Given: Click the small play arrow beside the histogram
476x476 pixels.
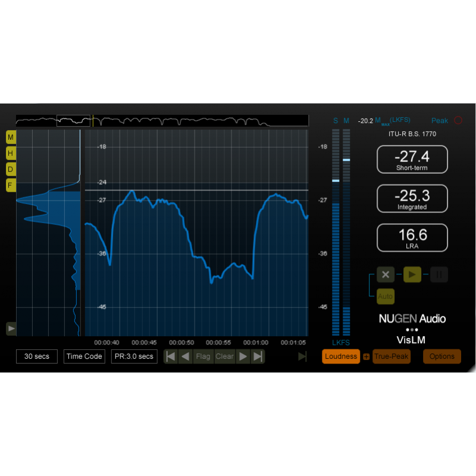Looking at the screenshot, I should point(11,328).
